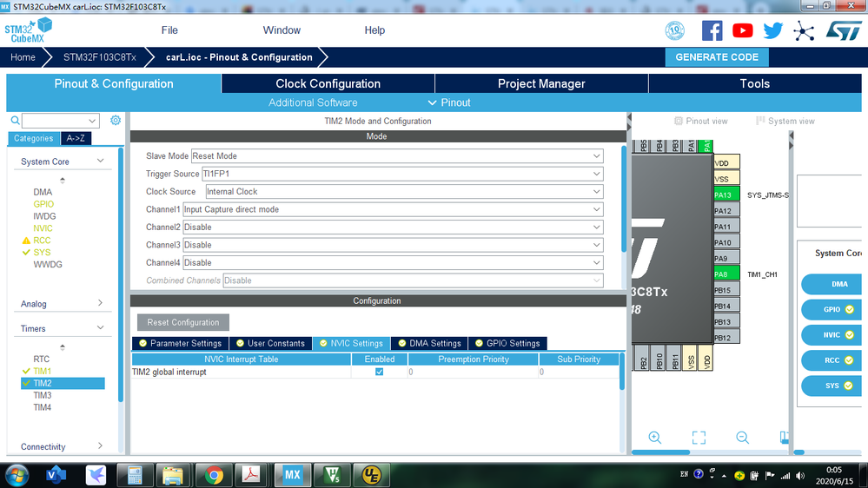Switch to the Tools tab
This screenshot has width=868, height=488.
754,83
